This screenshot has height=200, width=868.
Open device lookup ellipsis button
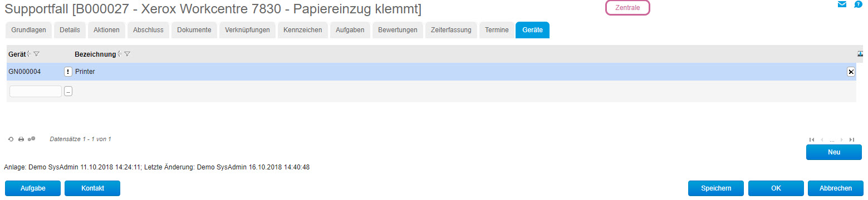tap(68, 91)
